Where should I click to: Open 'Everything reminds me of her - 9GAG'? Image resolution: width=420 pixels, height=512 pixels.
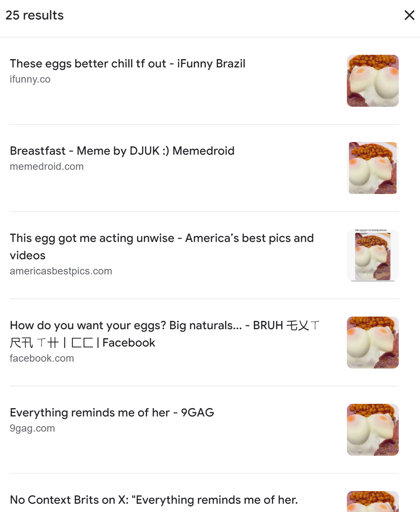(112, 412)
